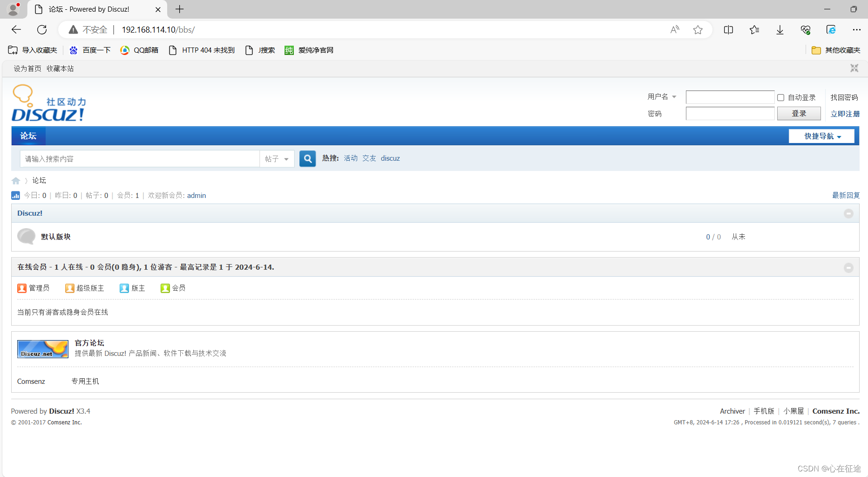Add page to favorites with star icon
868x477 pixels.
tap(698, 30)
